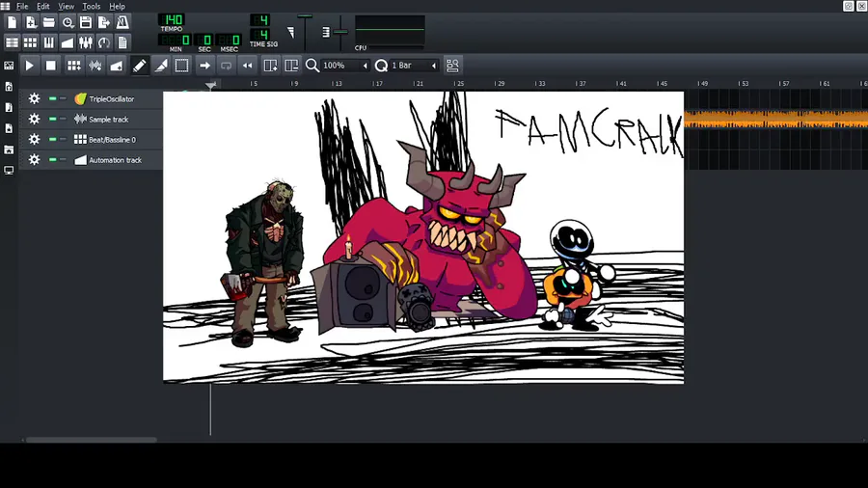Create a new project with the blank page icon
The width and height of the screenshot is (868, 488).
13,22
